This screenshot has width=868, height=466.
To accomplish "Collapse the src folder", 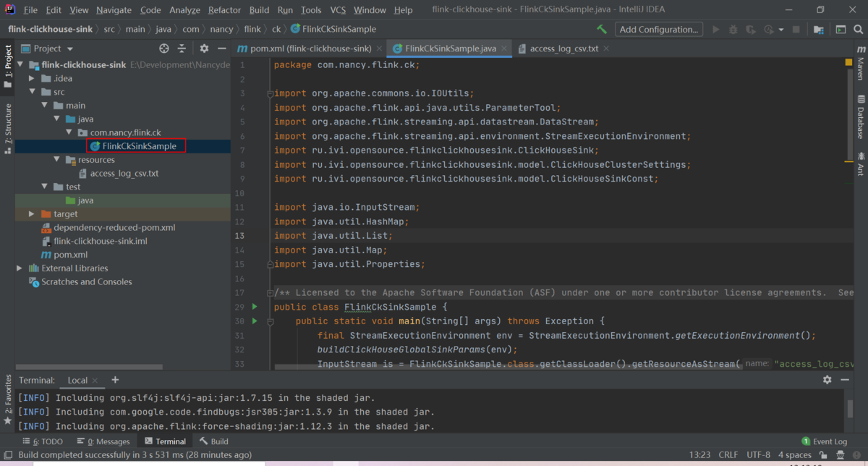I will click(x=33, y=92).
